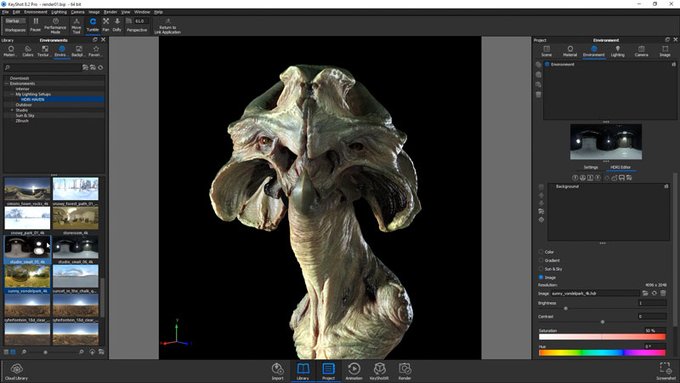This screenshot has width=680, height=383.
Task: Open Cloud Library
Action: point(16,372)
